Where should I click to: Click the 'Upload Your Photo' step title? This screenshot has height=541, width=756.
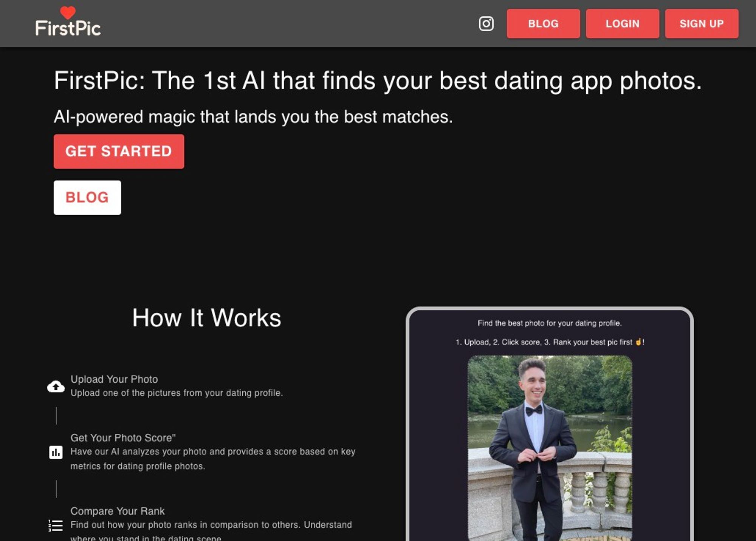(114, 379)
